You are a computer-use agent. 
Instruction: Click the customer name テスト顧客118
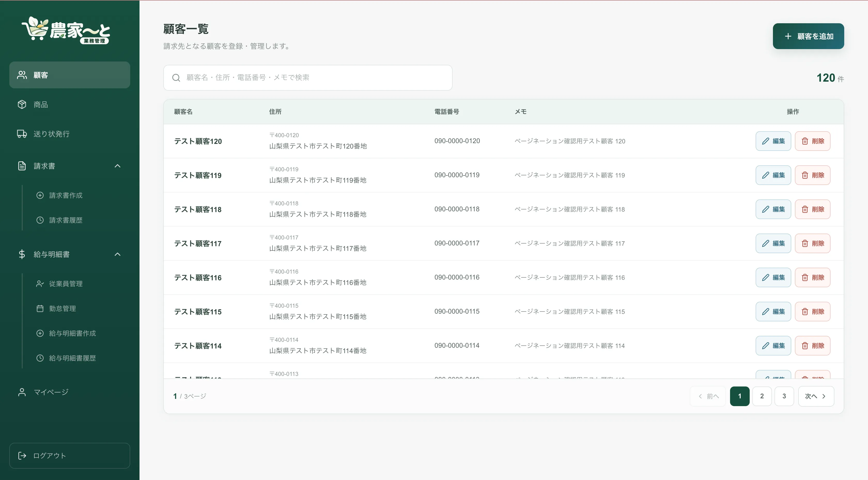pos(198,209)
